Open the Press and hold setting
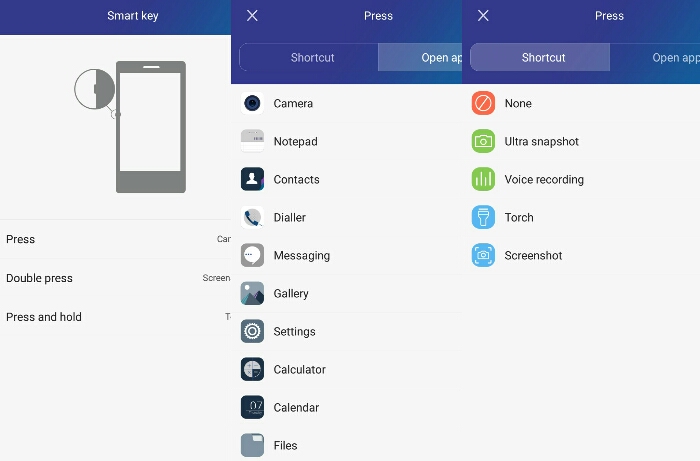Viewport: 700px width, 461px height. 115,317
